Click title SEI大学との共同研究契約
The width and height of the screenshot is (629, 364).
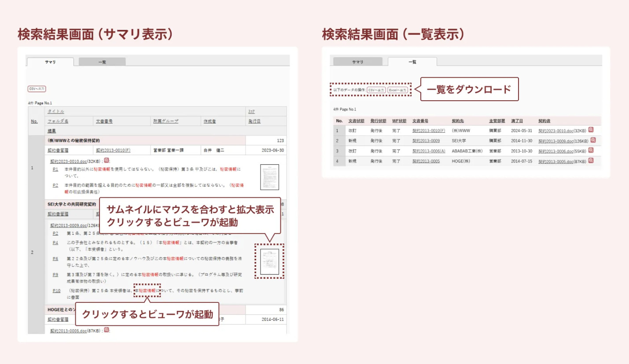pos(71,204)
